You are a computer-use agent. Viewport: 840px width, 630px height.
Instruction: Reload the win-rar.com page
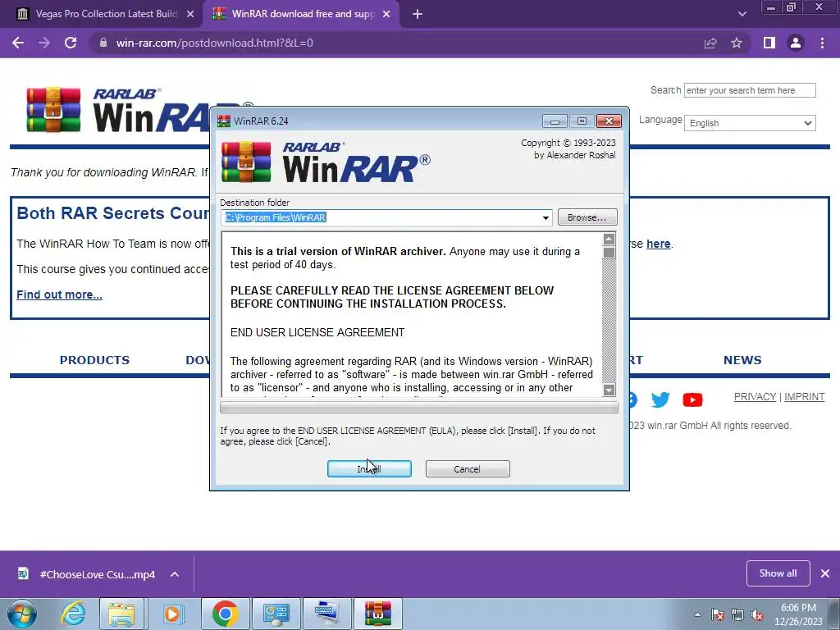click(71, 43)
